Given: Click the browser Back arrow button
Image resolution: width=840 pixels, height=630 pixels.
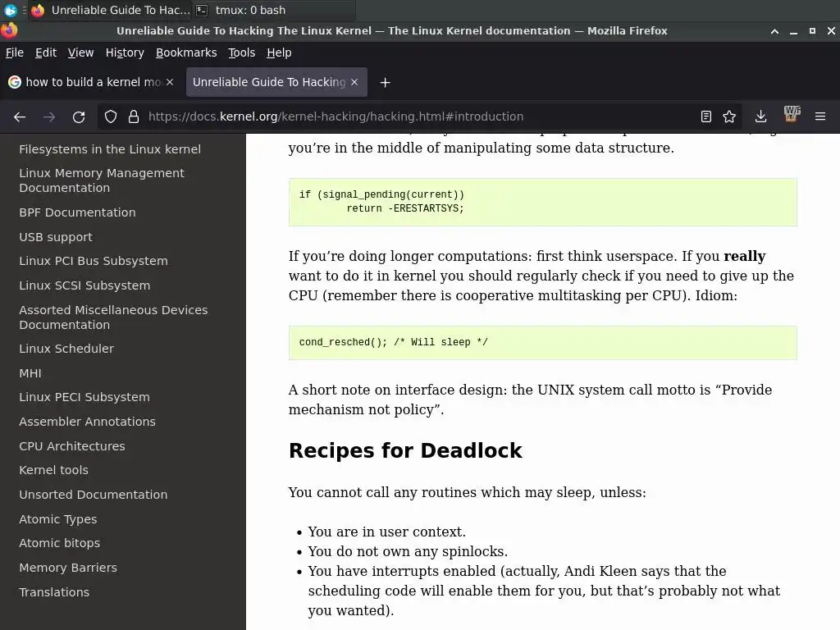Looking at the screenshot, I should tap(20, 116).
